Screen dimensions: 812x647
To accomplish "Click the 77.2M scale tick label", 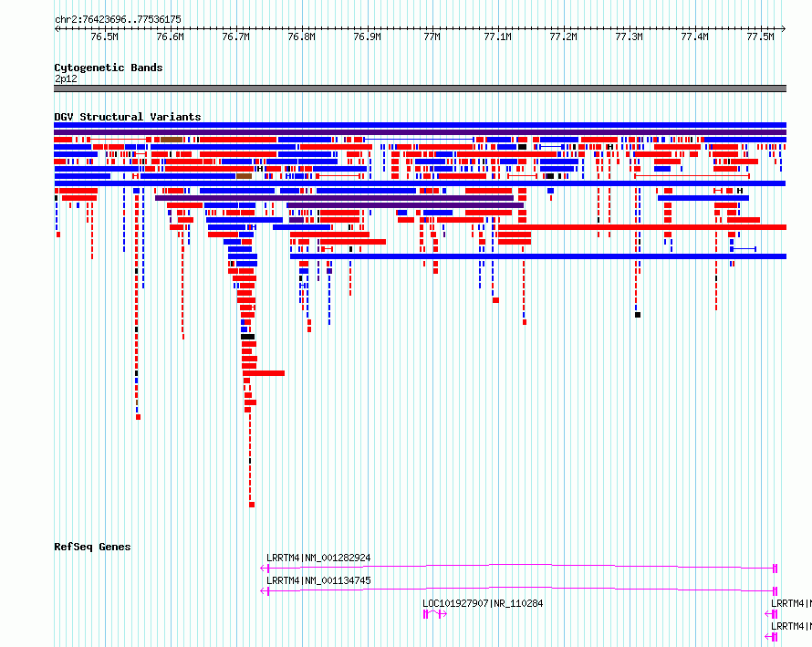I will (564, 37).
